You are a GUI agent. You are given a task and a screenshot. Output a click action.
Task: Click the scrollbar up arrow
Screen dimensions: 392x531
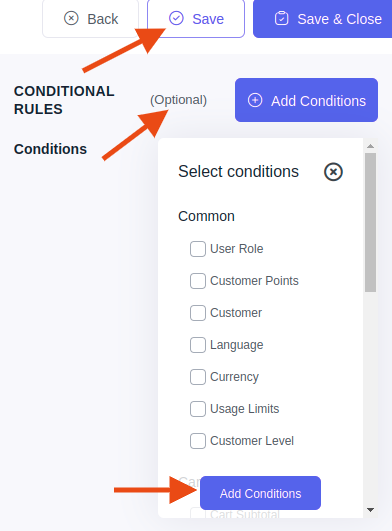370,146
